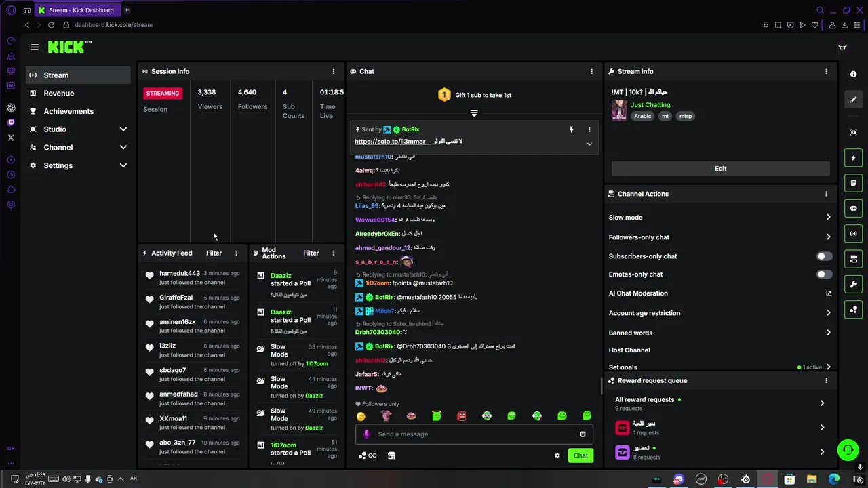
Task: Click the green support headset button
Action: [x=847, y=449]
